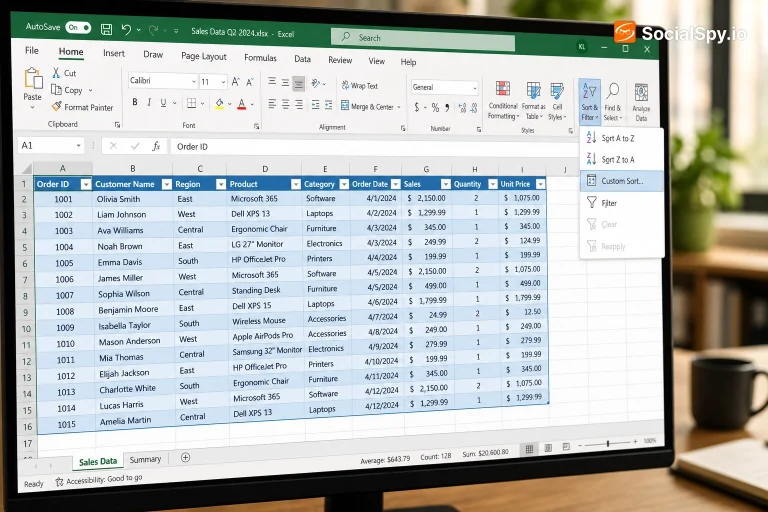
Task: Click the Redo arrow icon
Action: point(153,31)
